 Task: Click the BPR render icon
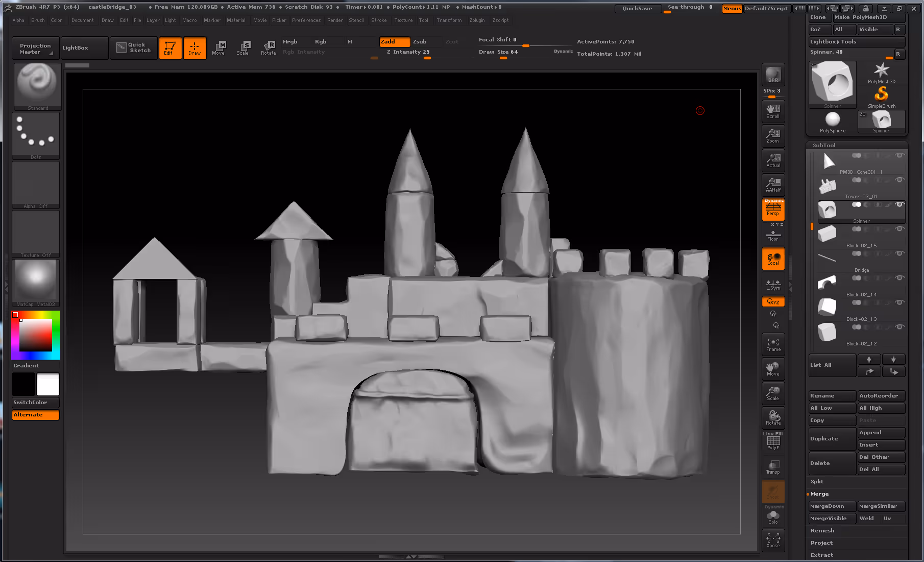coord(773,75)
